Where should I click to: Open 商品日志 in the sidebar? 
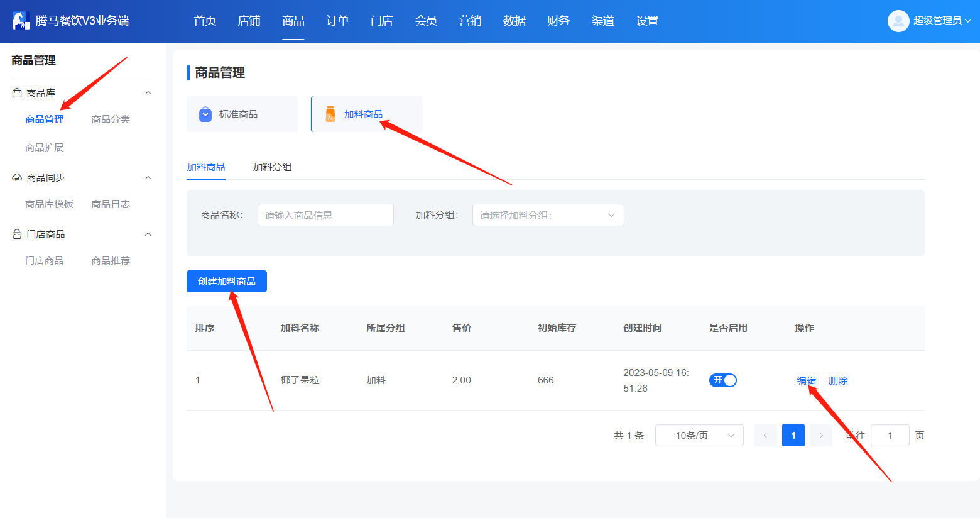click(x=111, y=204)
